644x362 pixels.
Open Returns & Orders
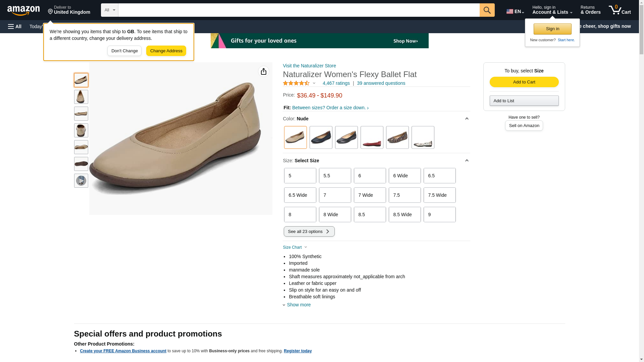[590, 10]
